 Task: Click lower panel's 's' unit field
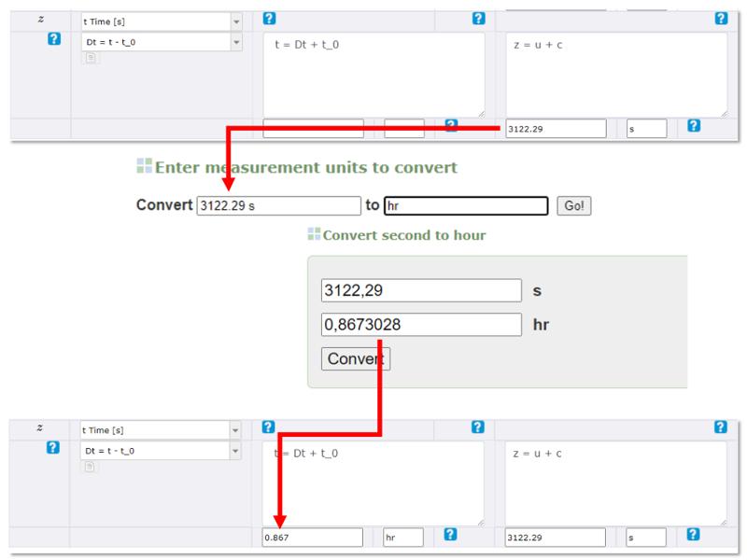pos(646,538)
